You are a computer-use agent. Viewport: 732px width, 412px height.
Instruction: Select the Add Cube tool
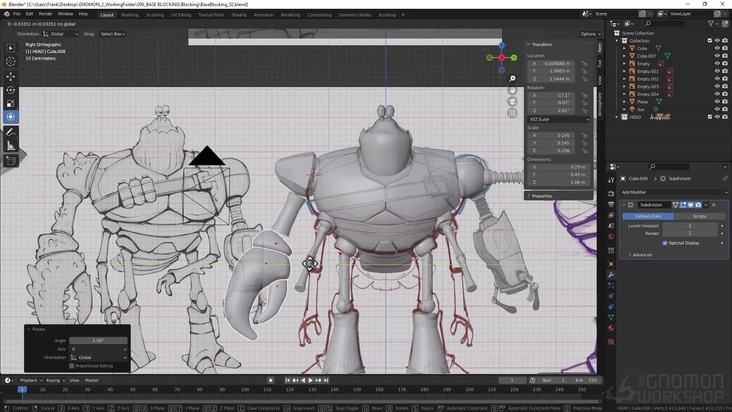pyautogui.click(x=11, y=161)
